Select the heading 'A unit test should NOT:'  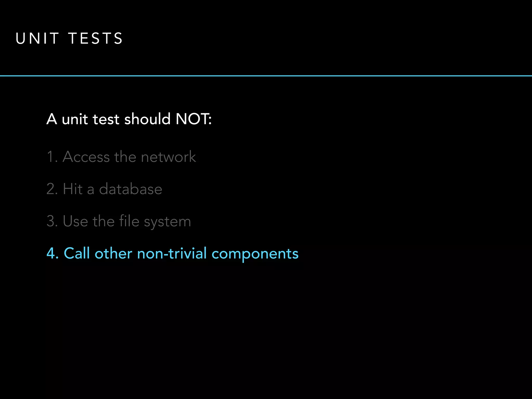(129, 119)
